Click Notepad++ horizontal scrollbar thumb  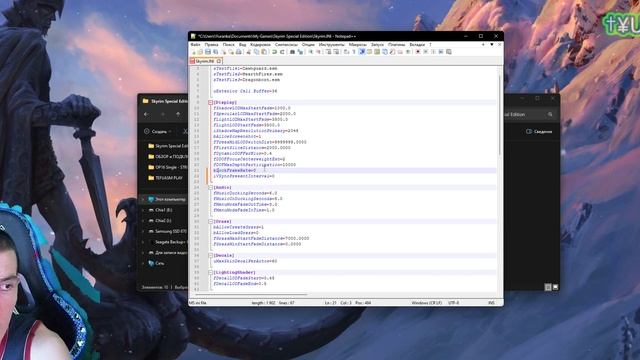(251, 294)
